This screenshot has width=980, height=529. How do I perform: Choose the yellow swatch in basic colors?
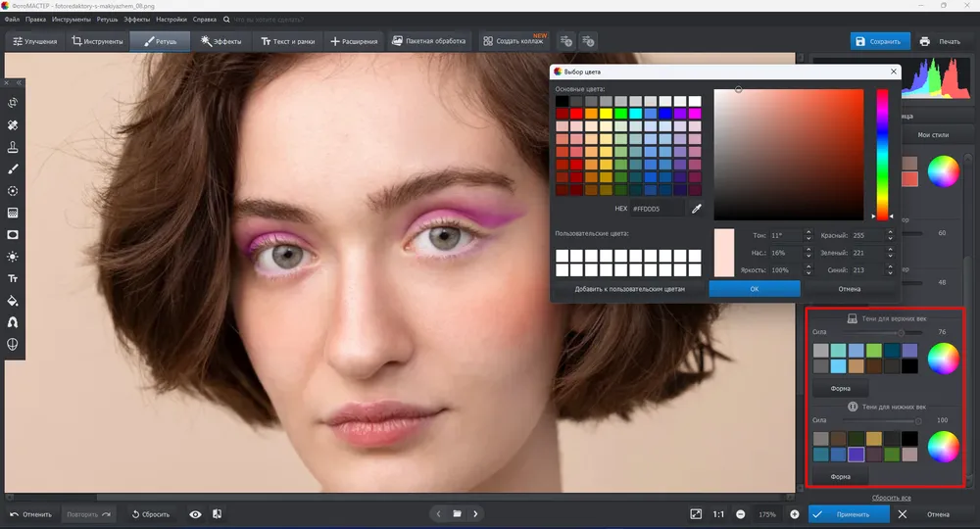tap(606, 114)
